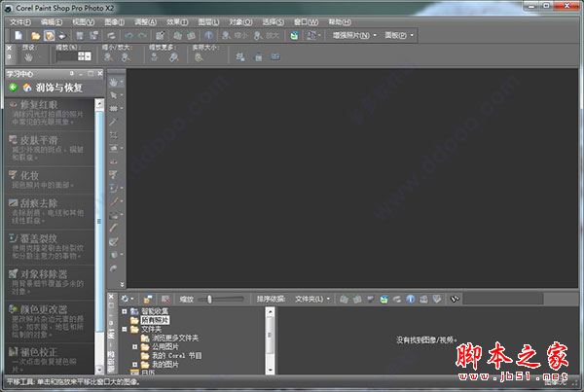
Task: Close the organizer panel with its X
Action: pos(111,297)
